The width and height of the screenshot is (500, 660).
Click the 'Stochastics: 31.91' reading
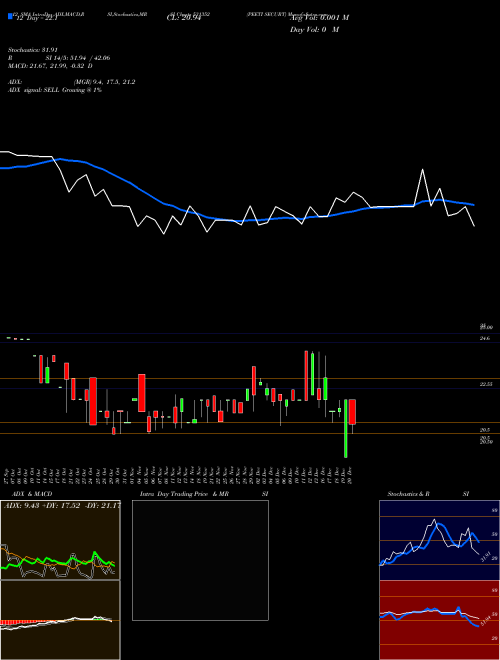tap(32, 50)
